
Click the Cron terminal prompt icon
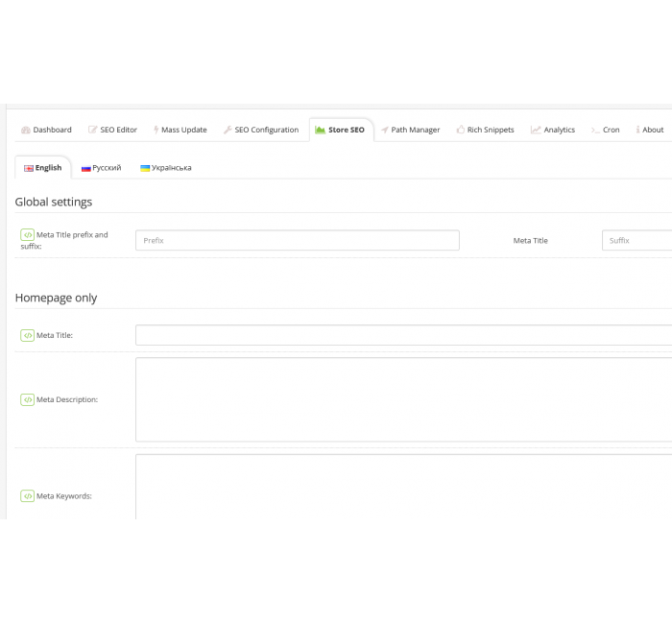coord(595,130)
